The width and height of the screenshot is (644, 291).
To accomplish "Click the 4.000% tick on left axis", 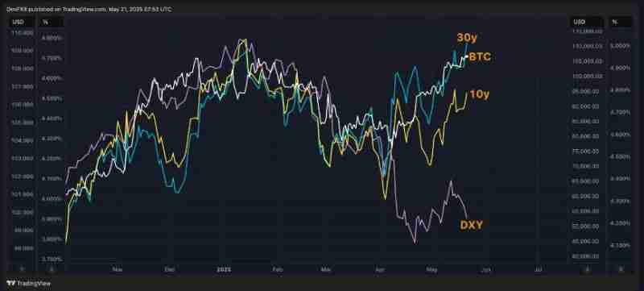I will (52, 198).
